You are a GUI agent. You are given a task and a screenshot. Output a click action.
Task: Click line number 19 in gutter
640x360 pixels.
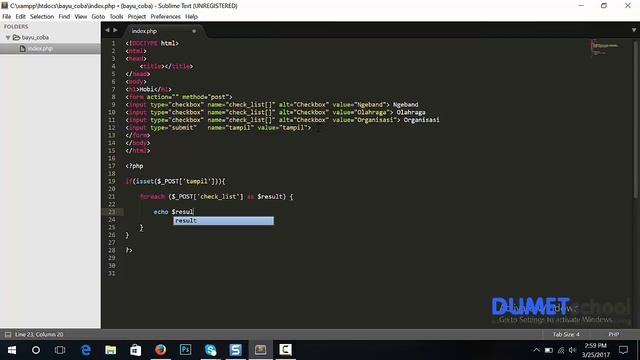click(111, 181)
